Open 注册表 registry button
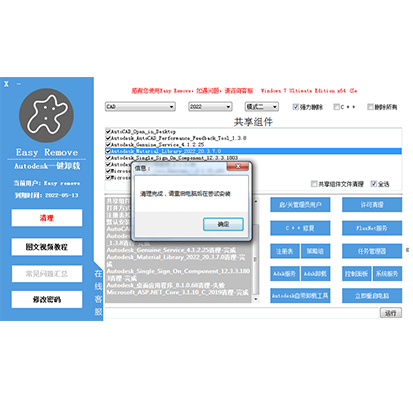Screen dimensions: 413x398 click(285, 251)
